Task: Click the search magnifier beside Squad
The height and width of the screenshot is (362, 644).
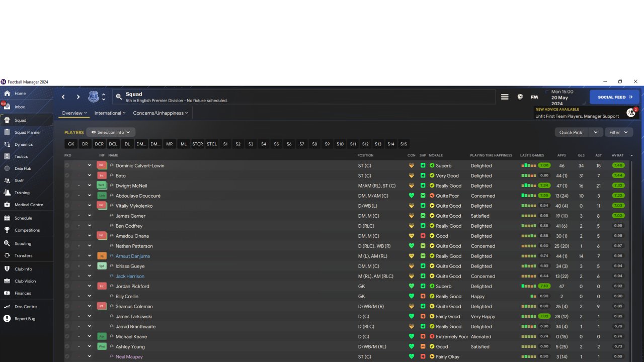Action: [119, 97]
